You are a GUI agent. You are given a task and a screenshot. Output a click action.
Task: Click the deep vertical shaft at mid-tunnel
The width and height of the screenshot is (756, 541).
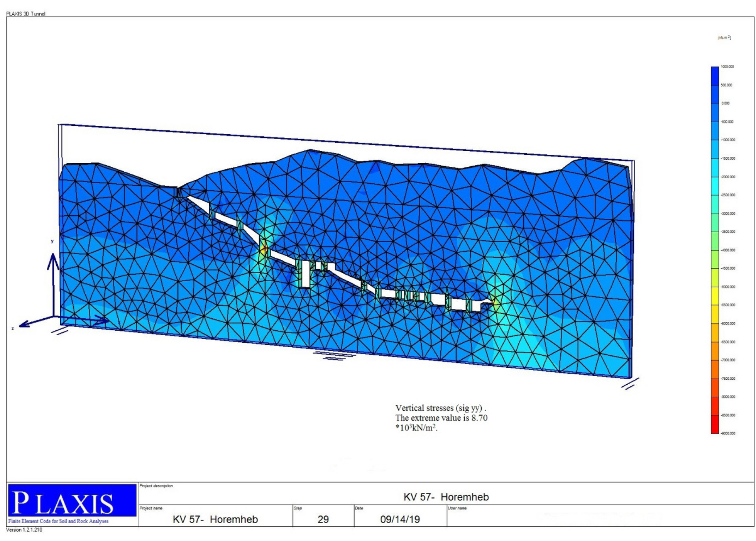point(305,274)
